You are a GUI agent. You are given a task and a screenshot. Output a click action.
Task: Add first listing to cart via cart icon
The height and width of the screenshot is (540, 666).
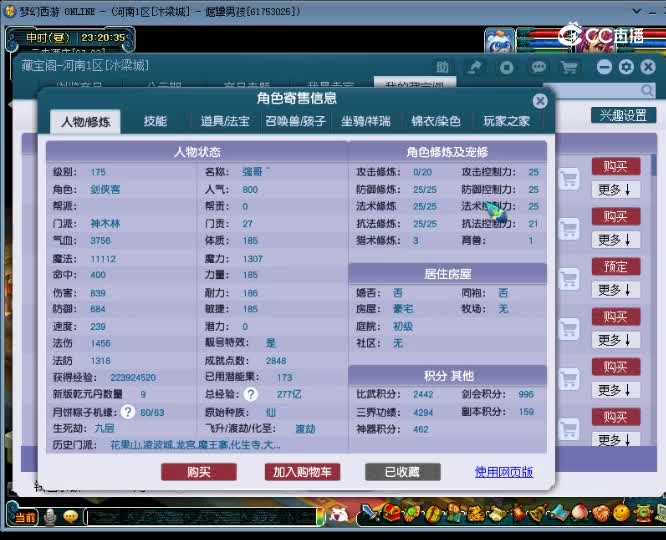[x=569, y=178]
